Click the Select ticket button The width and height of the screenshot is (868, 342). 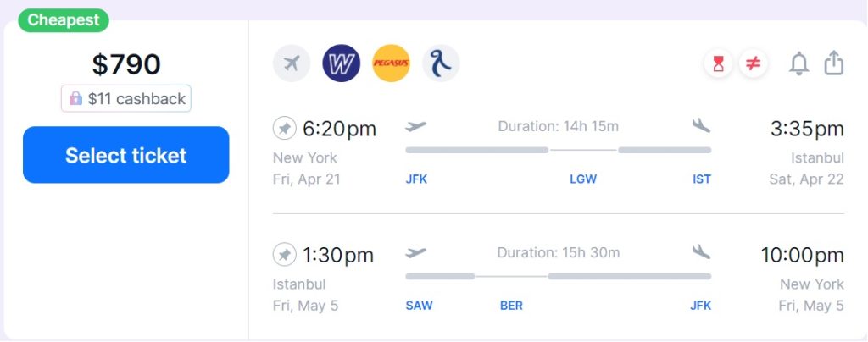click(x=126, y=155)
